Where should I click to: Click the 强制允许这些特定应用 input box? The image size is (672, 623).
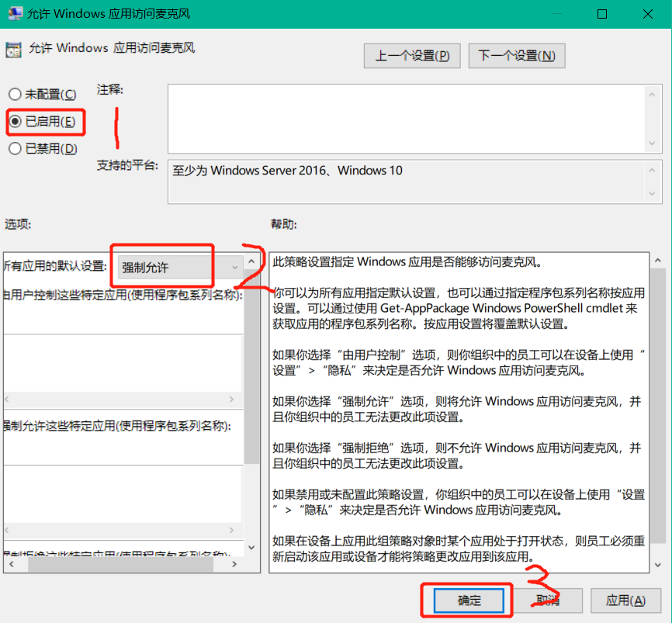tap(123, 493)
